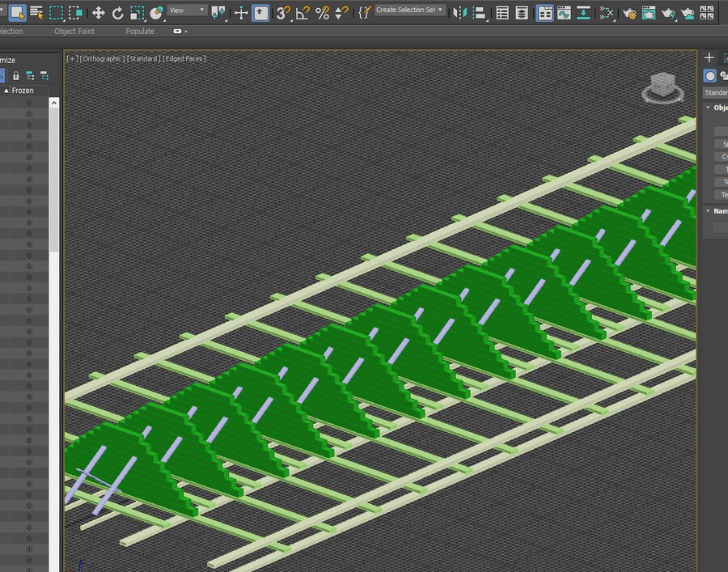Viewport: 728px width, 572px height.
Task: Open the Render Setup teapot icon
Action: tap(629, 12)
